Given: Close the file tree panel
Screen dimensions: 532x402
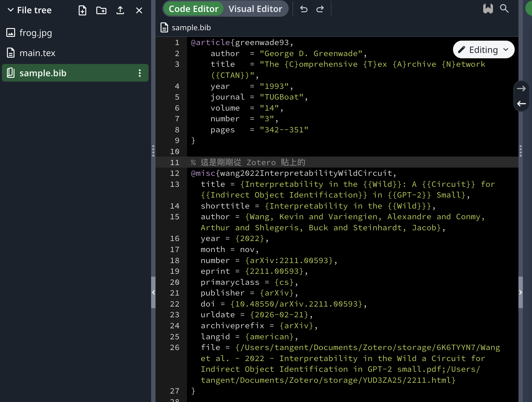Looking at the screenshot, I should tap(139, 10).
